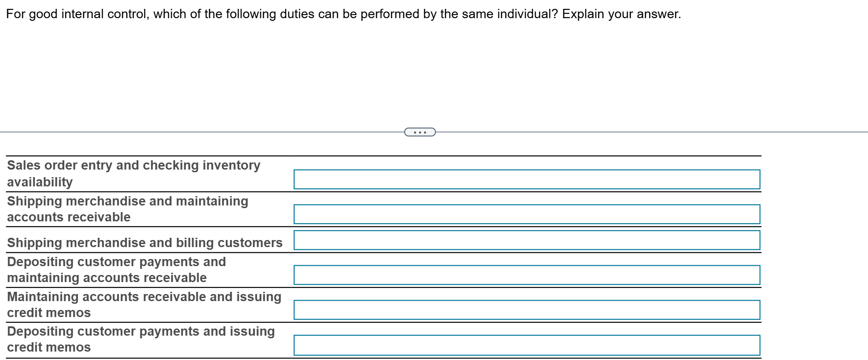Click the 'Sales order entry and checking inventory' label

pyautogui.click(x=134, y=165)
